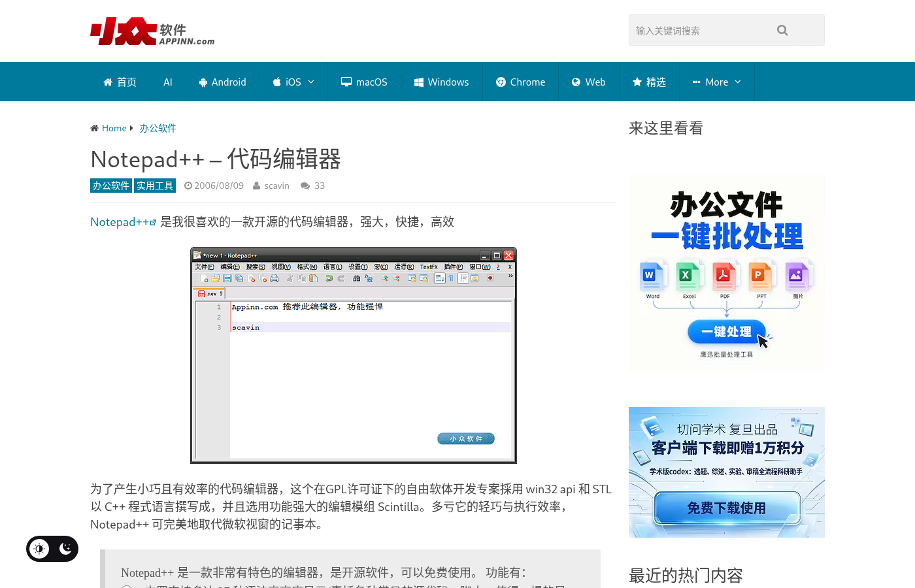Open the Appinn site logo
Screen dimensions: 915x588
[x=152, y=31]
